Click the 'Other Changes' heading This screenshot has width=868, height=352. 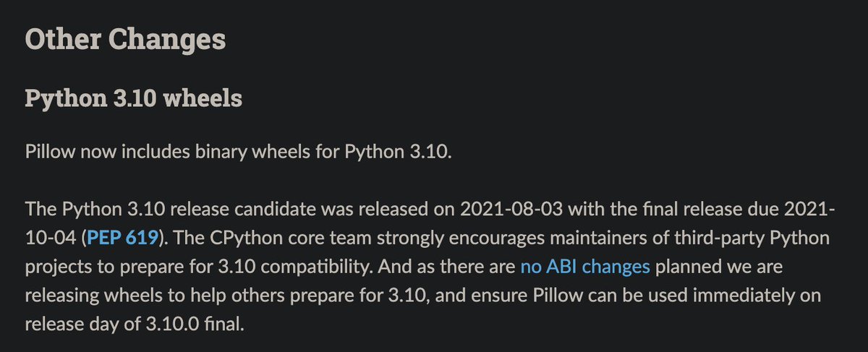pos(125,39)
